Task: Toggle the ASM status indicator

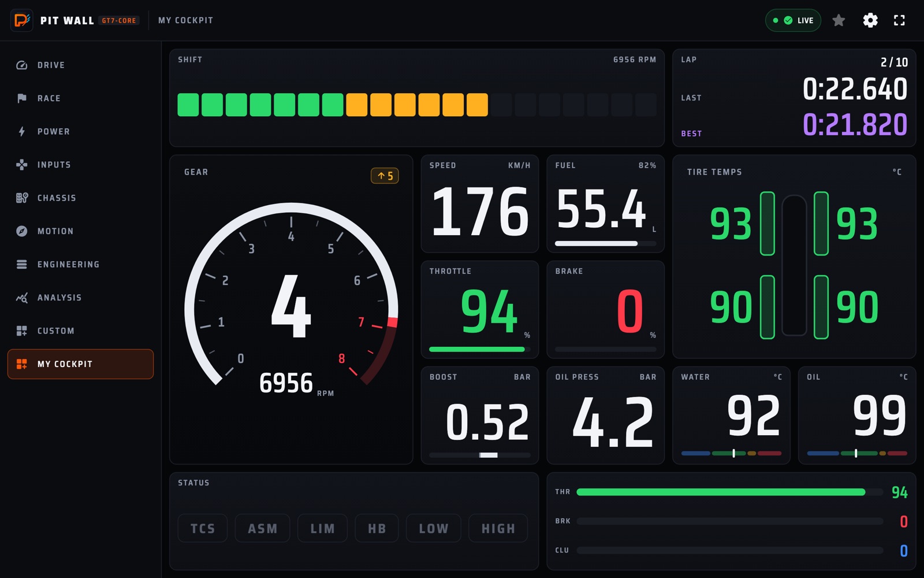Action: 263,528
